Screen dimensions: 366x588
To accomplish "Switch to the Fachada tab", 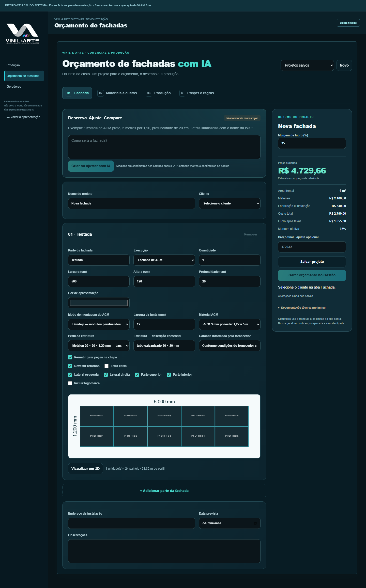I will tap(77, 93).
